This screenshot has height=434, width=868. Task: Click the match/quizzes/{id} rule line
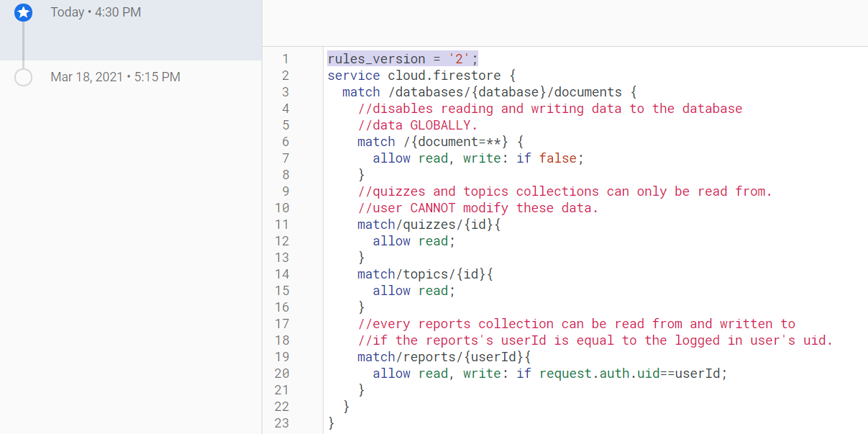(428, 224)
